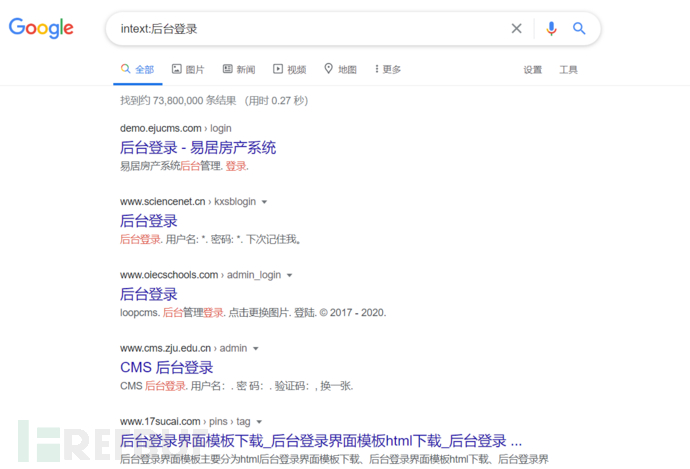Open result 后台登录 - 易居房产系统

click(x=198, y=148)
